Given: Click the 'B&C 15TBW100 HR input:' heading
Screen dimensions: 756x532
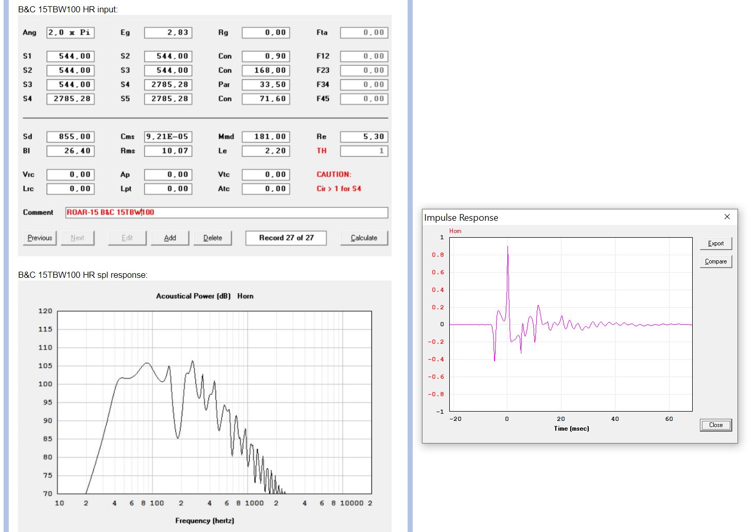Looking at the screenshot, I should 68,9.
